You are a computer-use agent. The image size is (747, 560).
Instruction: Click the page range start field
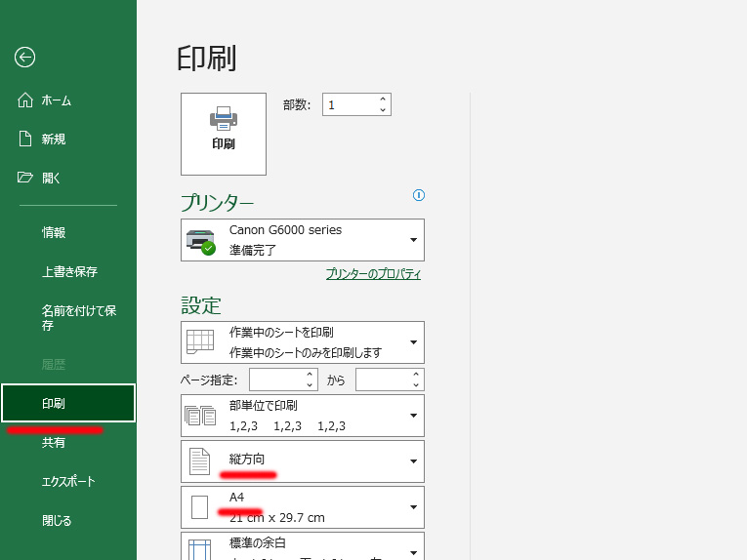(x=276, y=380)
